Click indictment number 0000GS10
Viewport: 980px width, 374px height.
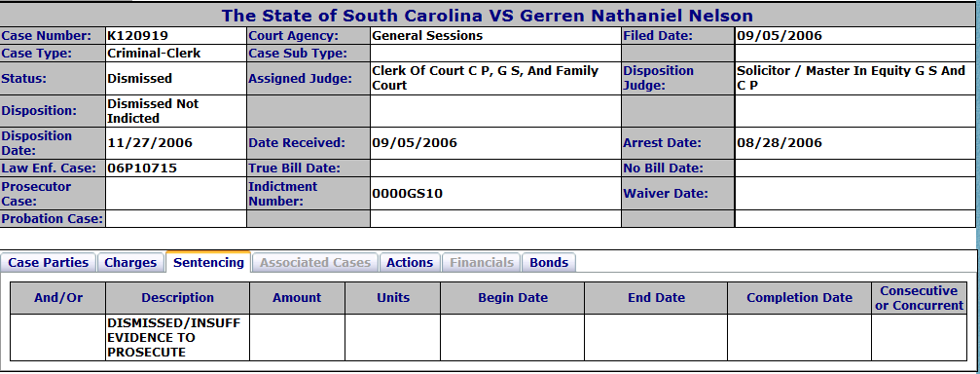407,194
